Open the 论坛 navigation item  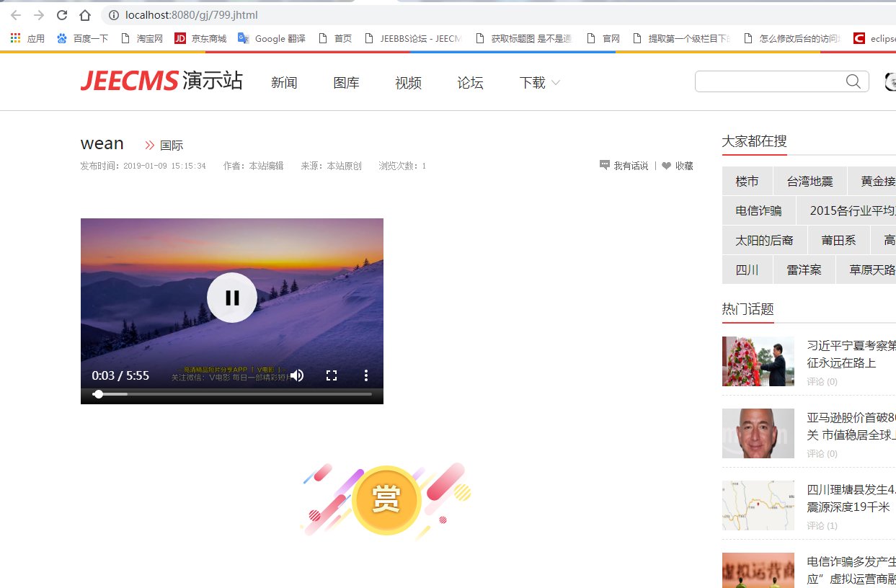coord(470,83)
